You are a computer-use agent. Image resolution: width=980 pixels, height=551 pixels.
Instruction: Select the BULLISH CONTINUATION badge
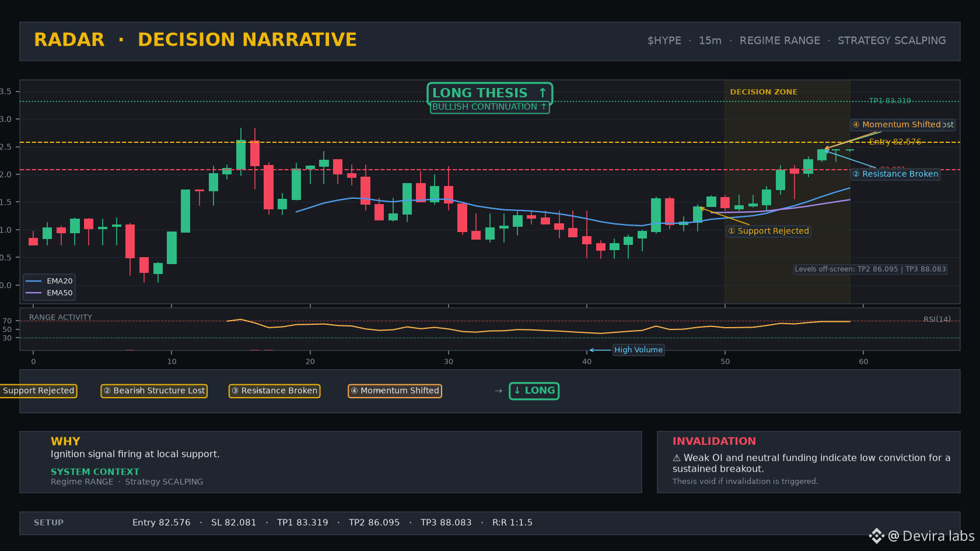490,107
